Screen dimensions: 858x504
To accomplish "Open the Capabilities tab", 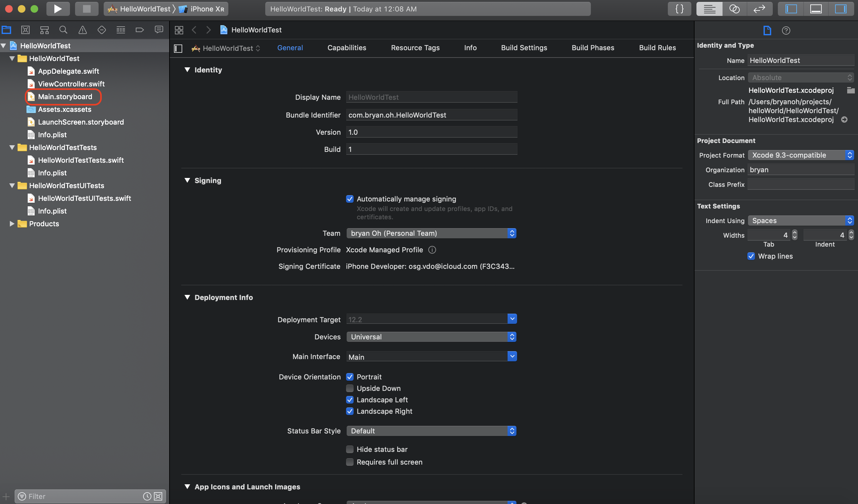I will tap(347, 48).
